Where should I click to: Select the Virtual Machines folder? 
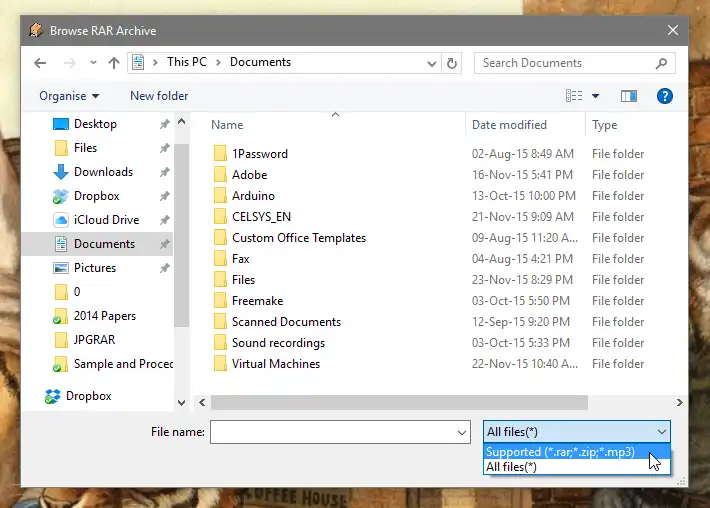(x=276, y=364)
